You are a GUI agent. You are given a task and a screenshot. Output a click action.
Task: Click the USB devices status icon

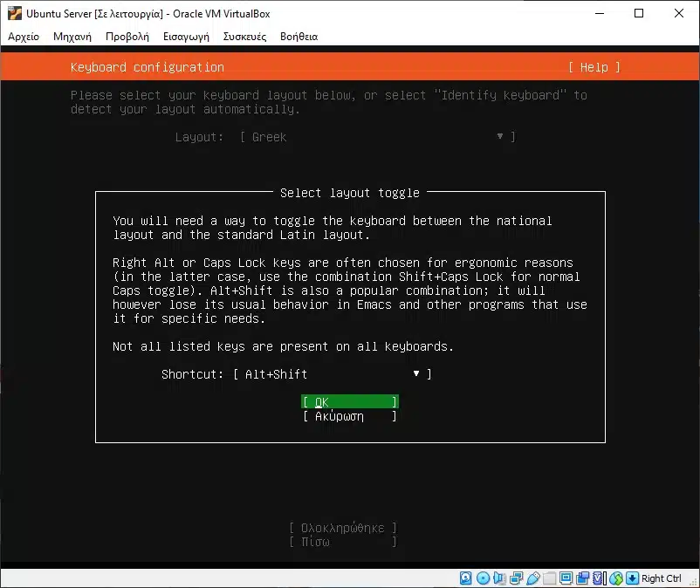533,578
